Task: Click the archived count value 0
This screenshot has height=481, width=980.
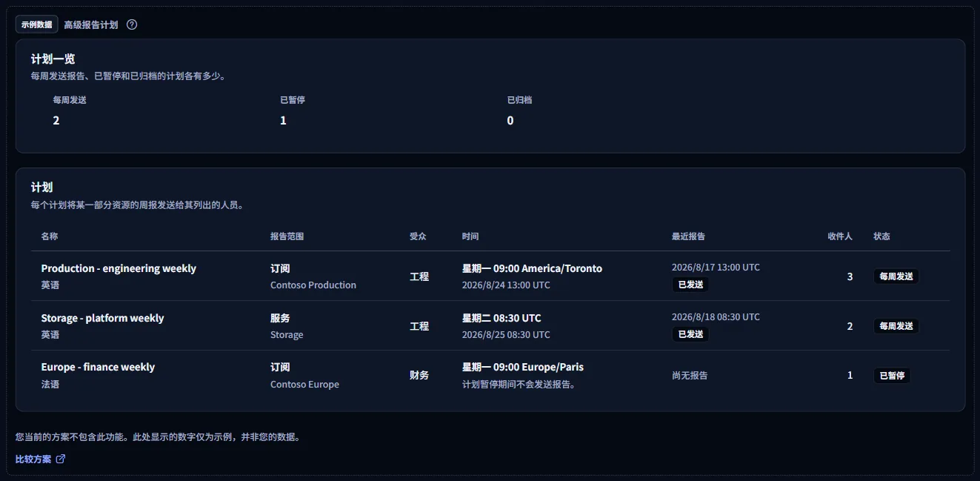Action: 510,120
